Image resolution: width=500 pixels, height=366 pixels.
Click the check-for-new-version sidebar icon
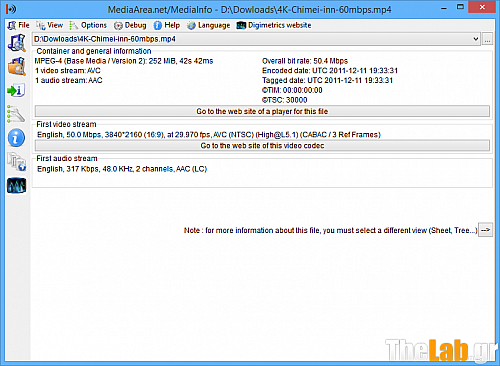coord(17,162)
